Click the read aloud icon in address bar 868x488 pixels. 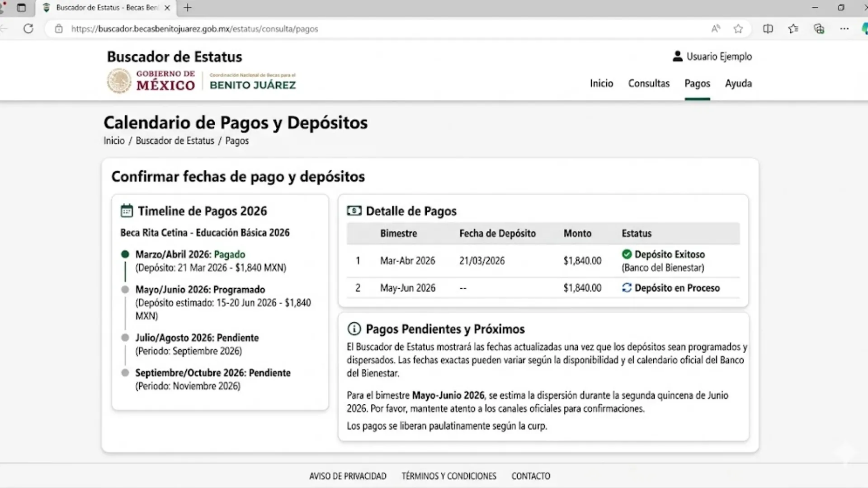pos(716,29)
